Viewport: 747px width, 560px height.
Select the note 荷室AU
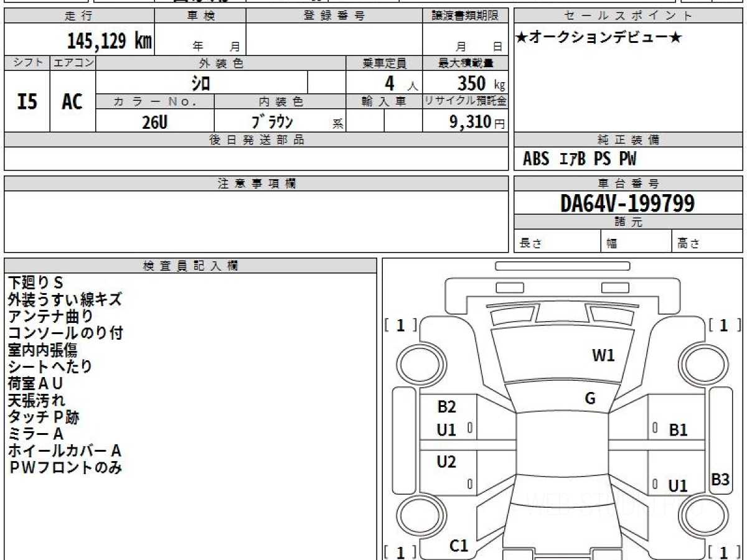(x=35, y=383)
